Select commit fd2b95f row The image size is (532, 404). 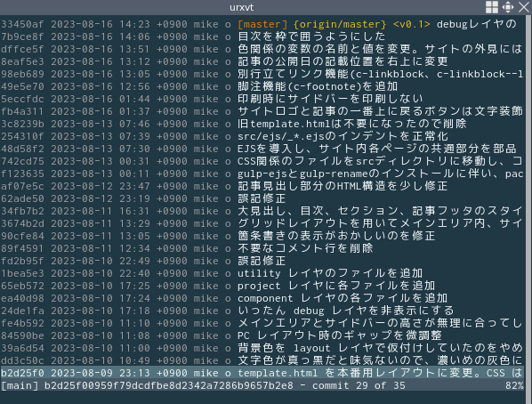tap(262, 261)
